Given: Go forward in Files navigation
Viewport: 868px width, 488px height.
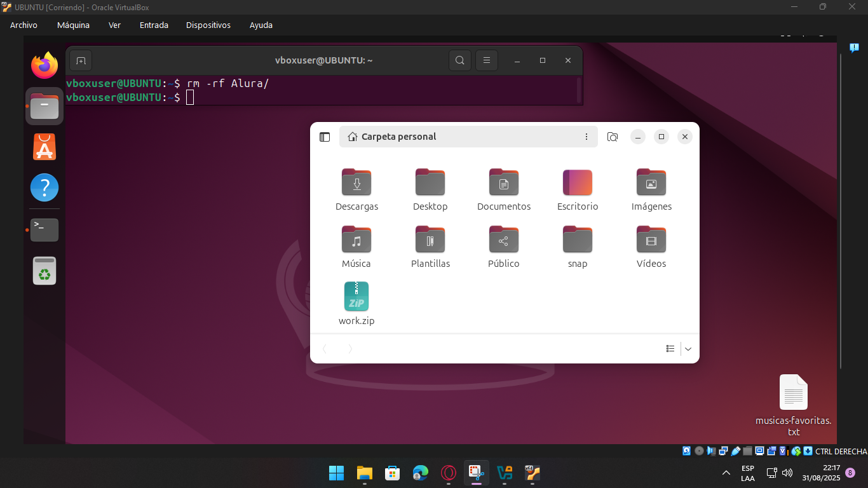Looking at the screenshot, I should tap(350, 348).
